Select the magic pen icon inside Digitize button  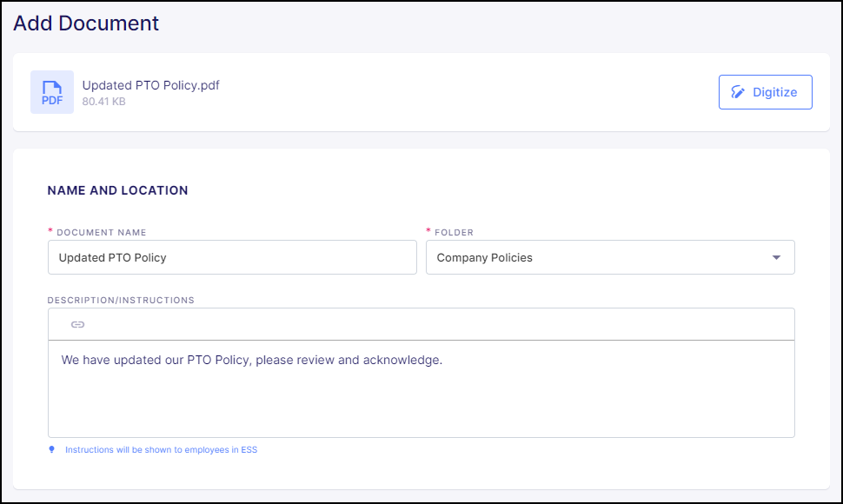740,91
